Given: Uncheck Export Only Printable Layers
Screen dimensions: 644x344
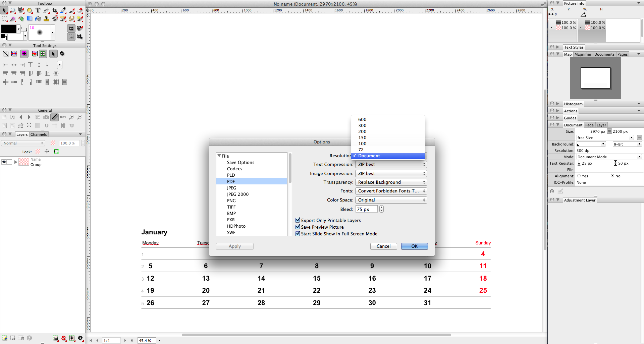Looking at the screenshot, I should tap(298, 220).
